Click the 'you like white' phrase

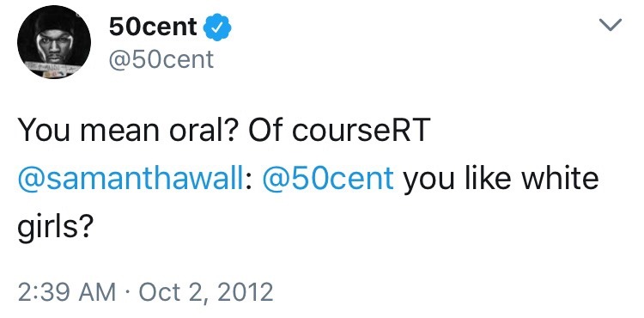coord(501,178)
